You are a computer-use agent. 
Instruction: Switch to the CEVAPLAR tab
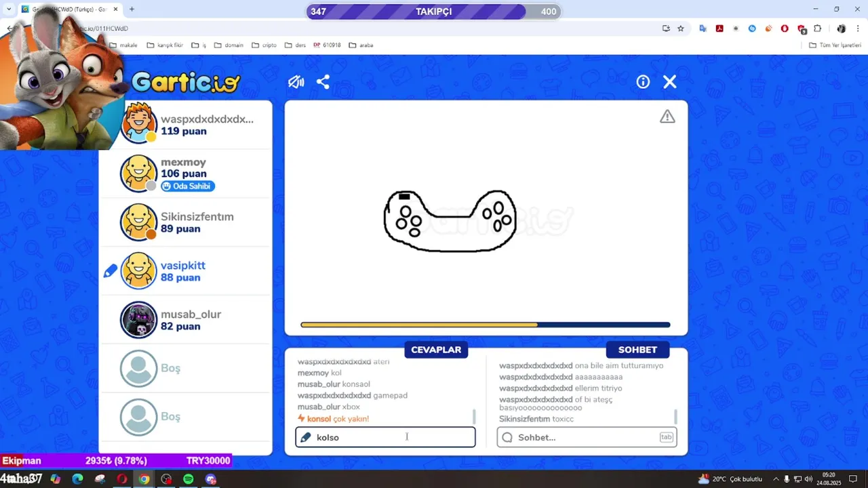click(x=436, y=350)
